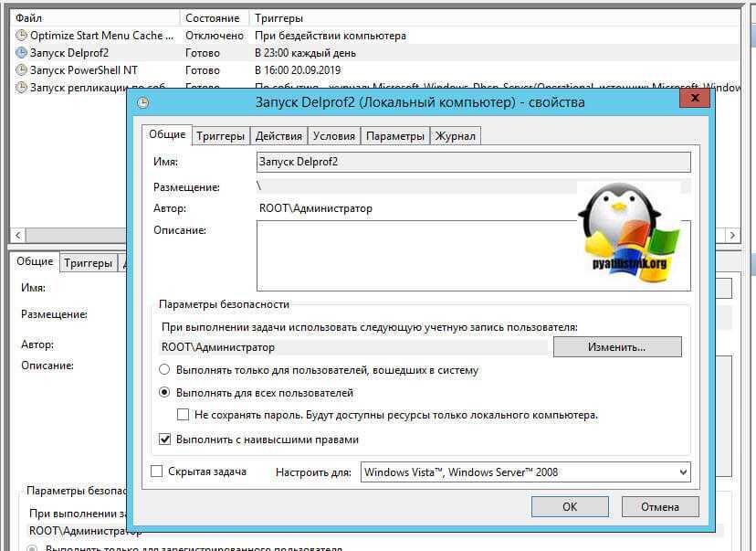The image size is (756, 551).
Task: Open the Журнал tab
Action: click(455, 136)
